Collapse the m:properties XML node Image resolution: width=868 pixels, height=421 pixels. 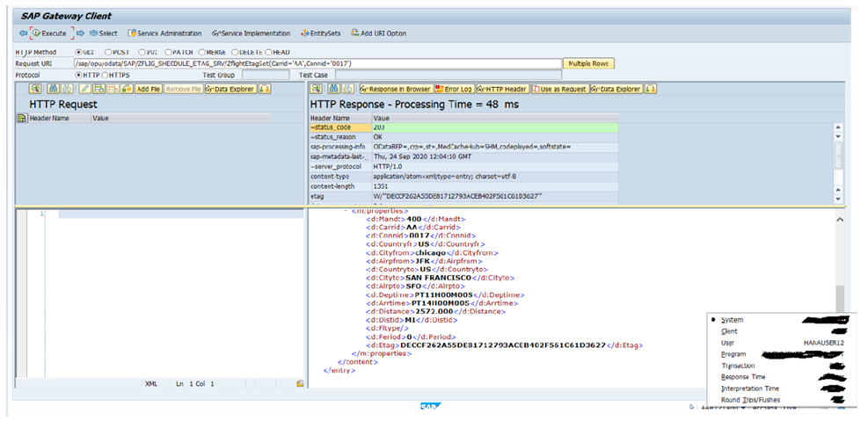pos(346,211)
